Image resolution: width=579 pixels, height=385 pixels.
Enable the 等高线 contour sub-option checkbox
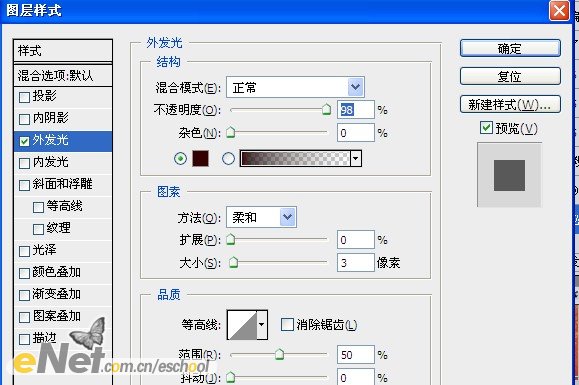tap(38, 207)
